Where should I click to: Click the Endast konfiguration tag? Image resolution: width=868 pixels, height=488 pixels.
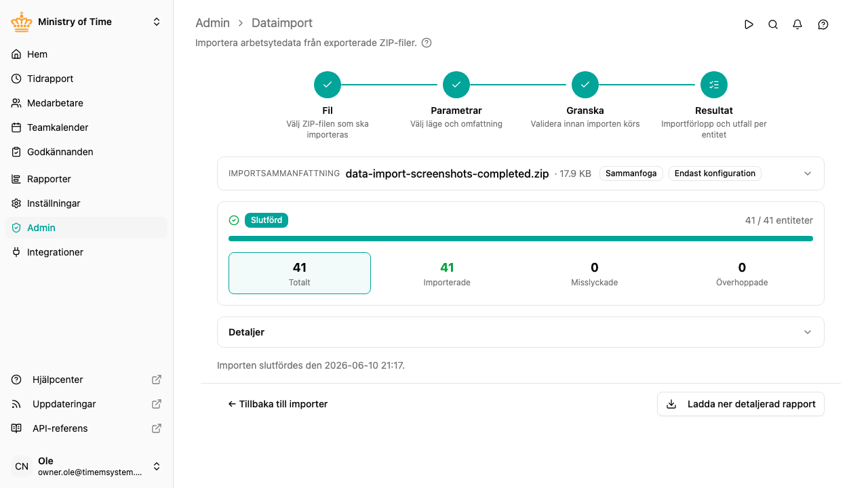point(715,174)
